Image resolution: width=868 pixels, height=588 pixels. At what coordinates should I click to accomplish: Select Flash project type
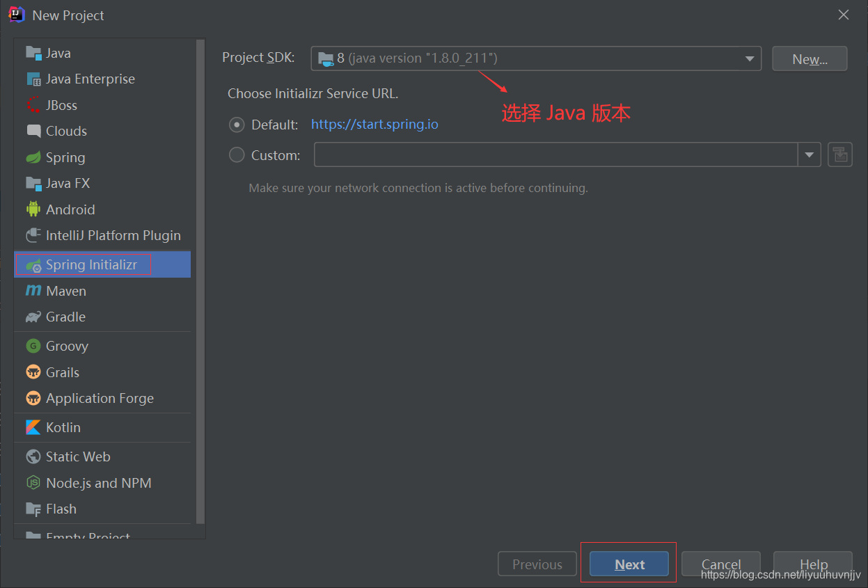[102, 509]
